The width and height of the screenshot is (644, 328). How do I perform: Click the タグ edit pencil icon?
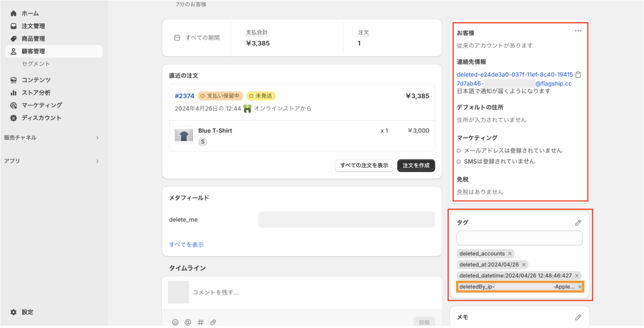coord(578,223)
